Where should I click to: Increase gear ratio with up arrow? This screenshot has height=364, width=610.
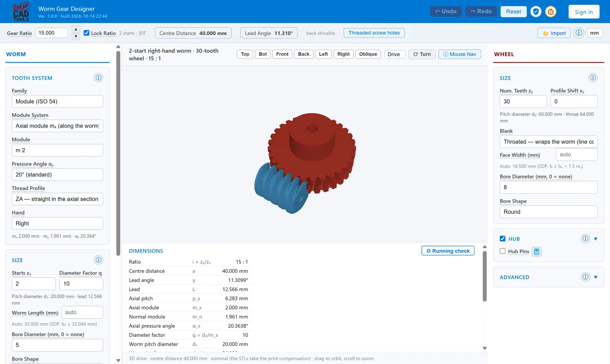pyautogui.click(x=76, y=30)
